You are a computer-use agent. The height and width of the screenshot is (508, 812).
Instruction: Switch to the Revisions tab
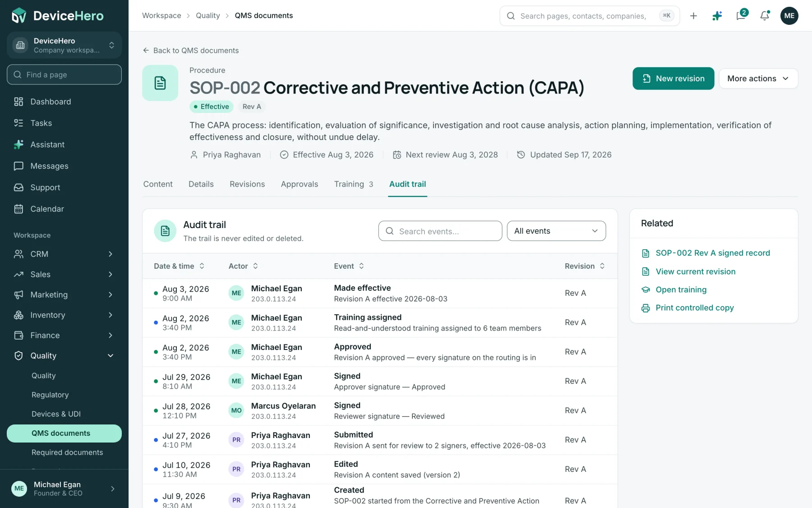coord(247,184)
